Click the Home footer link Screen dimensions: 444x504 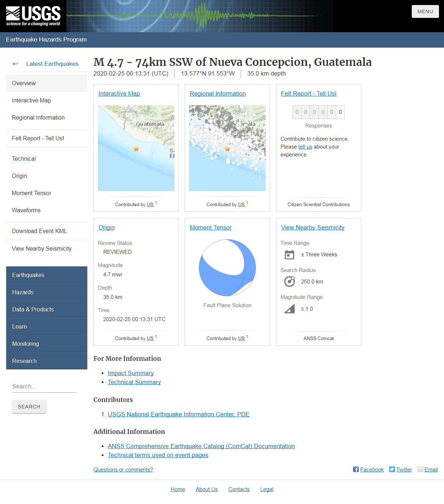[178, 489]
